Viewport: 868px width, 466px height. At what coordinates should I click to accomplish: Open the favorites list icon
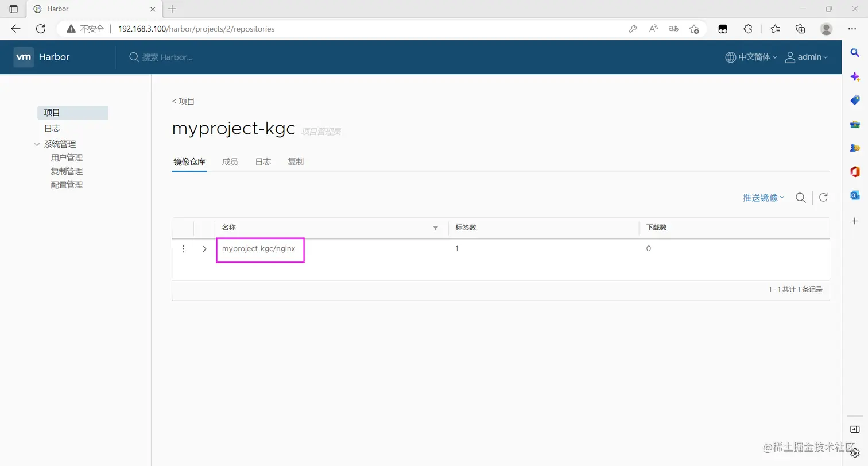coord(776,29)
